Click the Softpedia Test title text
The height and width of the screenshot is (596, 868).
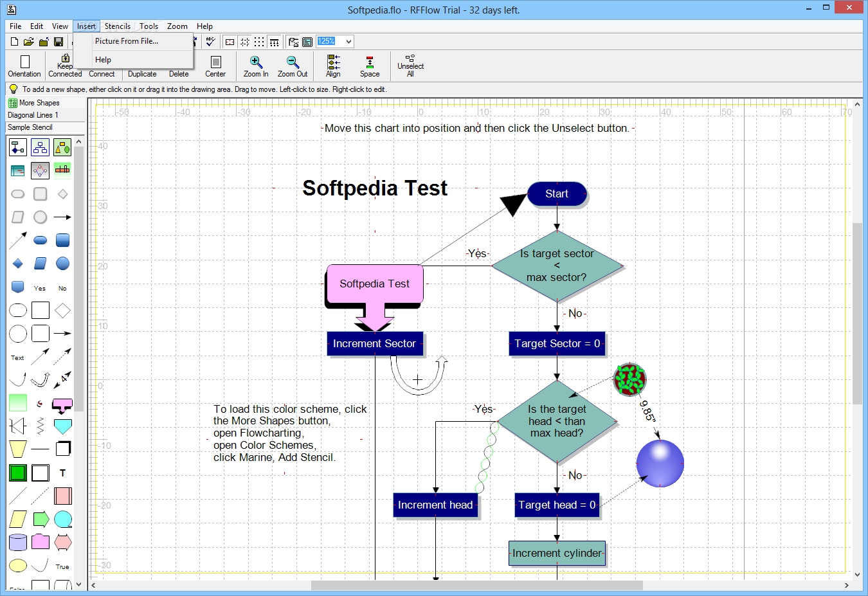point(375,188)
